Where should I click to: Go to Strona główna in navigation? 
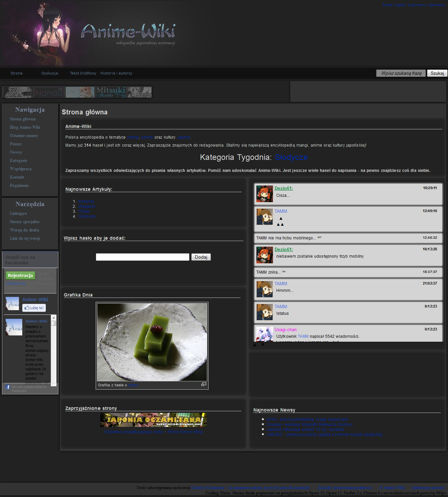click(x=23, y=119)
